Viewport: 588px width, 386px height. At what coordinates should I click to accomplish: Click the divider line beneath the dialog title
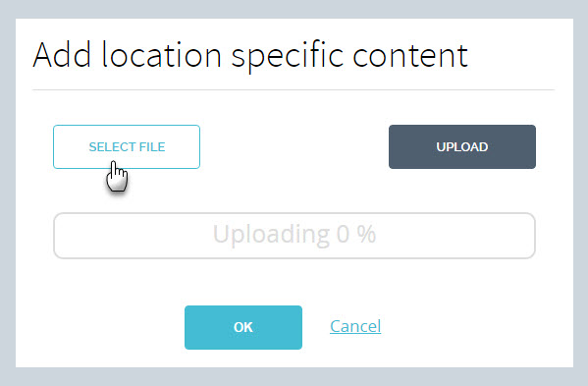click(x=294, y=90)
